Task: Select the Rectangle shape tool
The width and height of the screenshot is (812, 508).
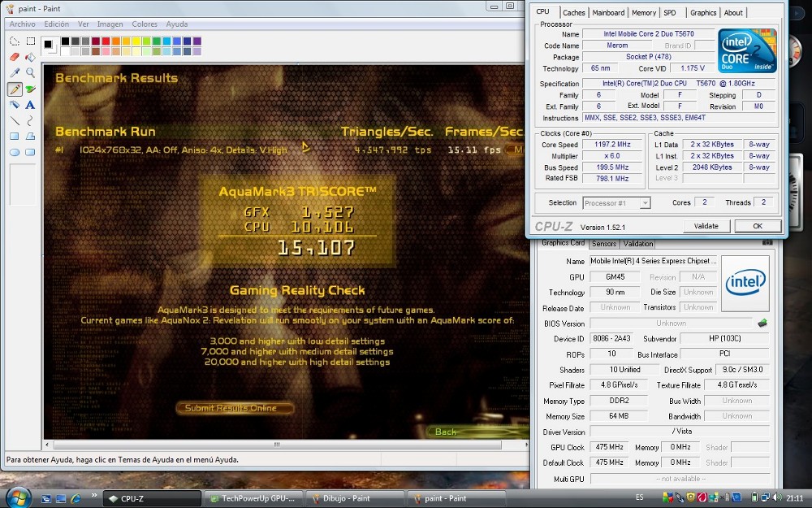Action: [15, 137]
